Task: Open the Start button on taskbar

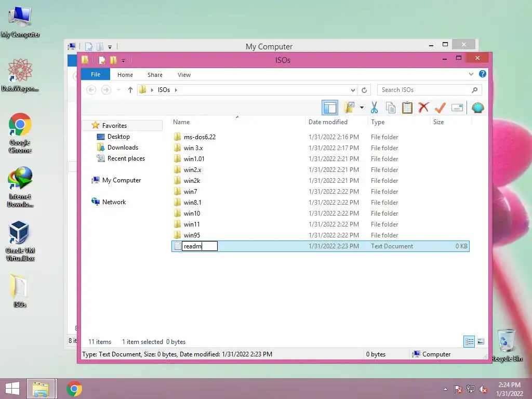Action: tap(12, 389)
